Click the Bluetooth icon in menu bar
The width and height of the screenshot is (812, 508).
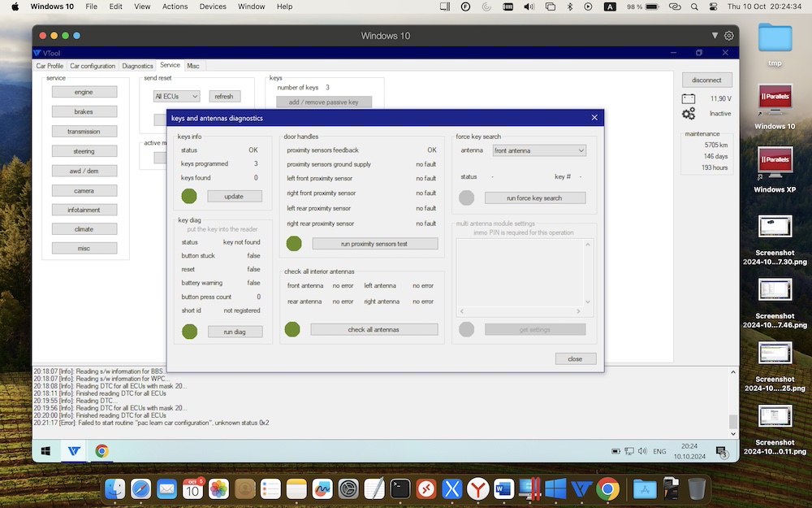(569, 7)
